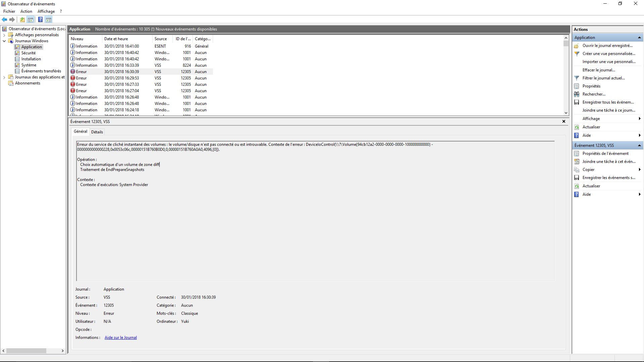Switch to the Général tab
Viewport: 644px width, 362px height.
point(80,131)
